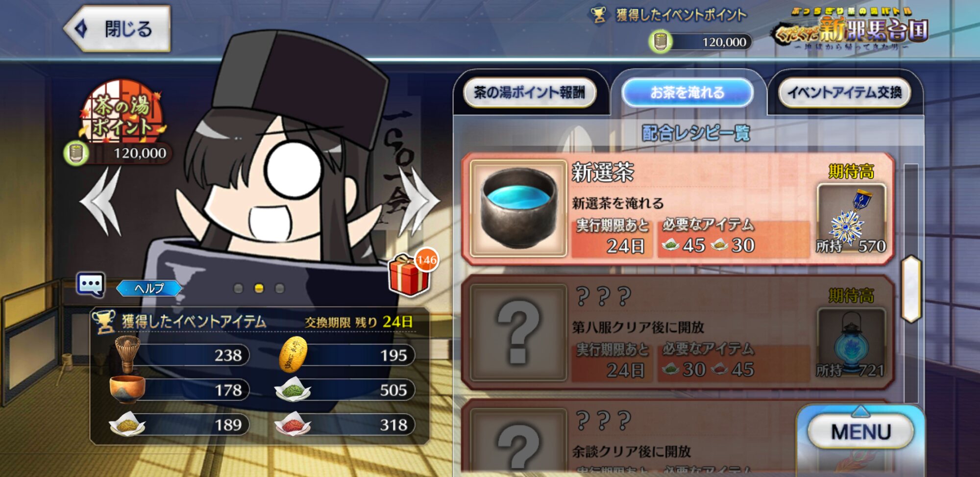Select the tea whisk item icon

pos(127,354)
